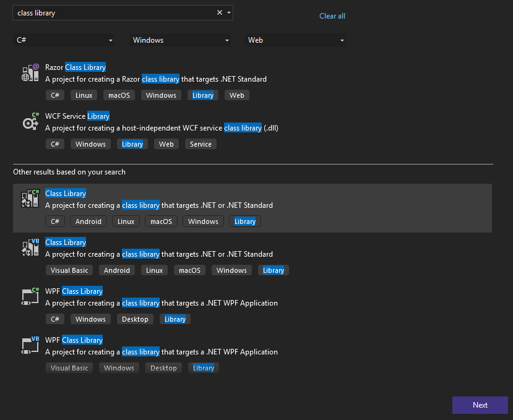Select the WCF Service Library title
The width and height of the screenshot is (513, 420).
[77, 116]
